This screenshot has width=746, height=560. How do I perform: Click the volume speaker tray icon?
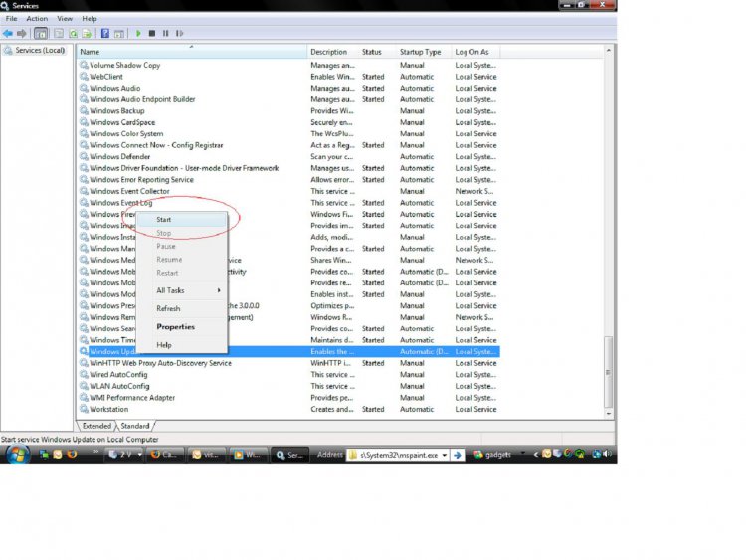[x=607, y=454]
